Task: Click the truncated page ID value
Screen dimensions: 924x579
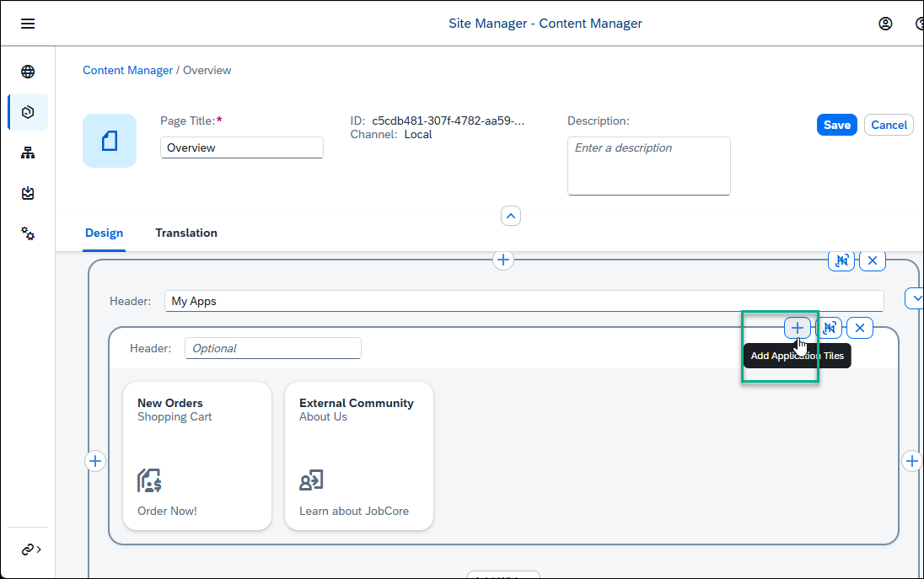Action: point(449,121)
